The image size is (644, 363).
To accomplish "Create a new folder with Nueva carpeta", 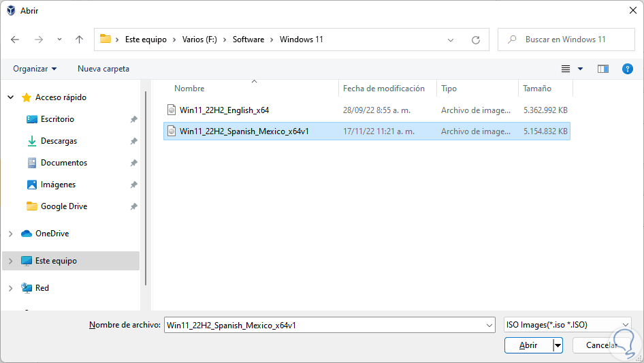I will pos(103,69).
